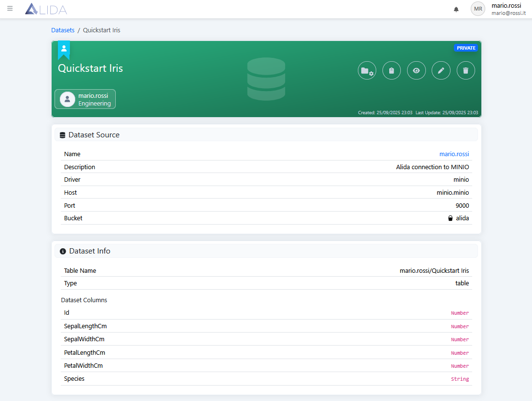Click the clipboard copy icon on the banner
Viewport: 532px width, 401px height.
click(x=392, y=70)
